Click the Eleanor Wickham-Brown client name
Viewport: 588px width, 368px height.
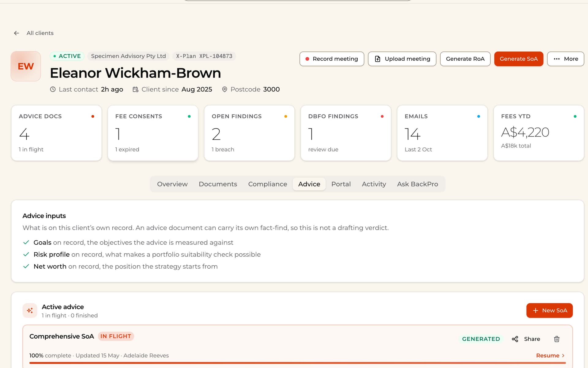135,73
